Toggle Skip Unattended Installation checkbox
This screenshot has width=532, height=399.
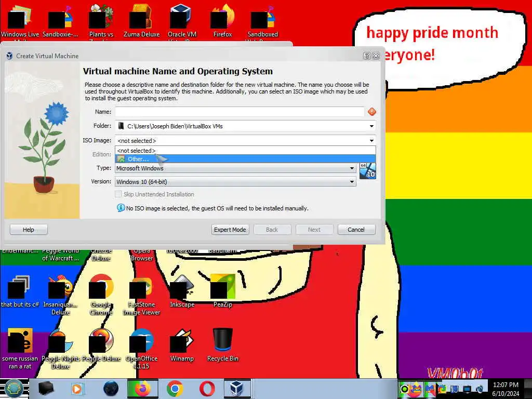pyautogui.click(x=118, y=194)
